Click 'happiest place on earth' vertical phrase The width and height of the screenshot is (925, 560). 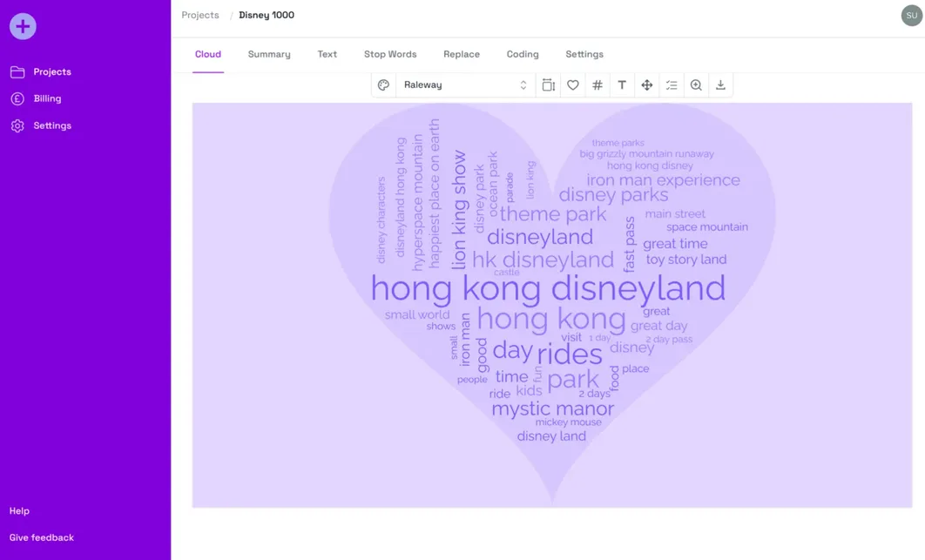(435, 194)
